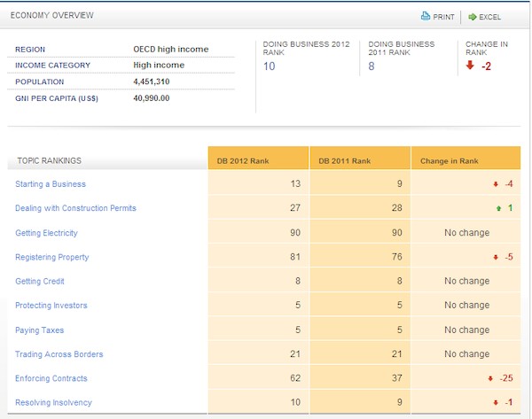Click green up arrow in Construction Permits row

pos(497,209)
